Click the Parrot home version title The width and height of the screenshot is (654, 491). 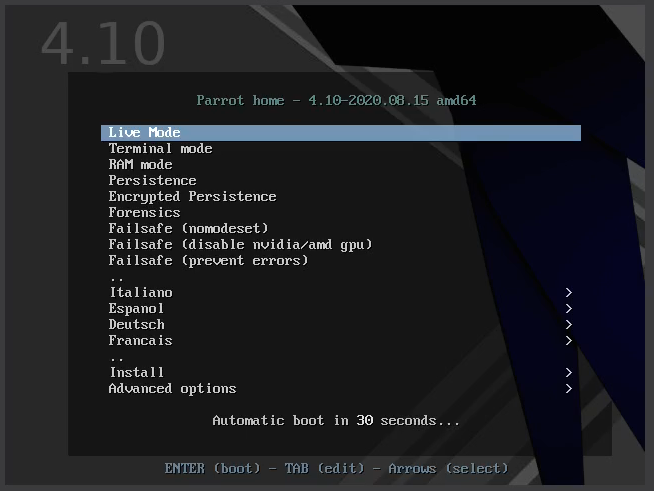click(x=336, y=101)
